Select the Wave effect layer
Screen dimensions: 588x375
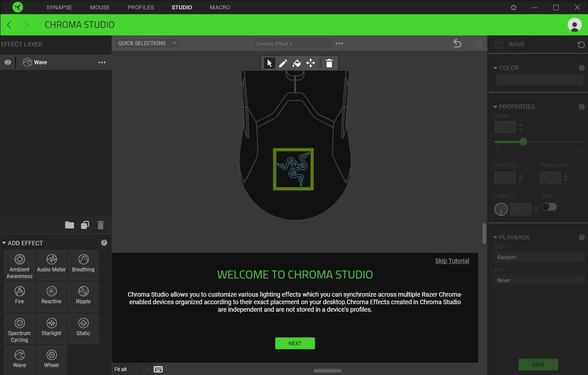[x=56, y=62]
